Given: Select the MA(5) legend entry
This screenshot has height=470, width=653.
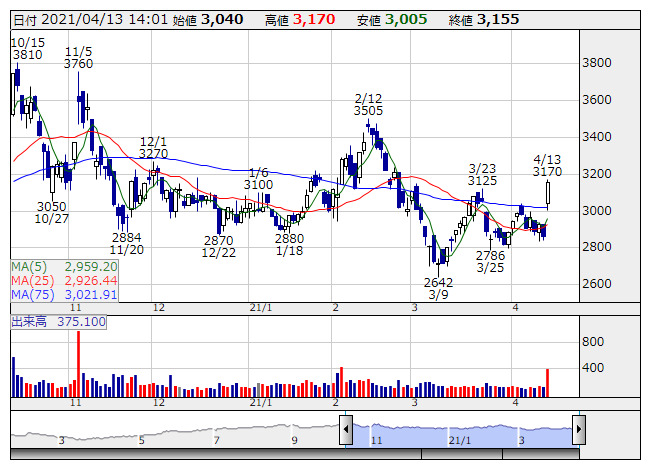Looking at the screenshot, I should click(64, 267).
